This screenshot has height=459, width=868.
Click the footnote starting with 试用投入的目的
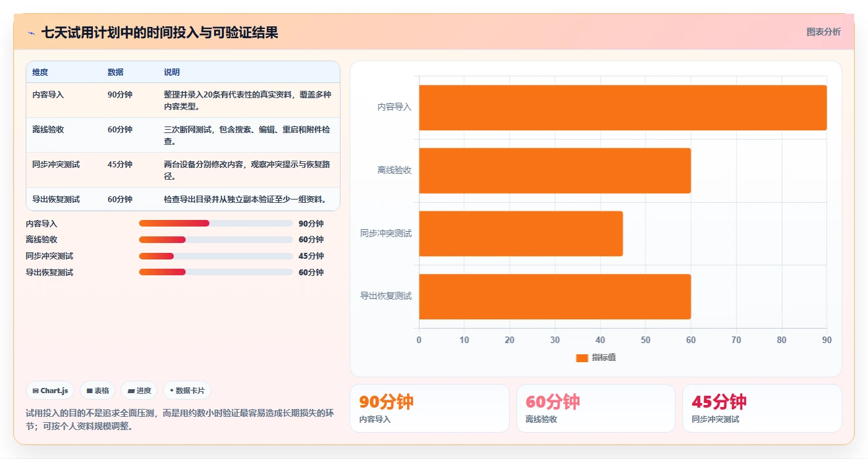179,419
